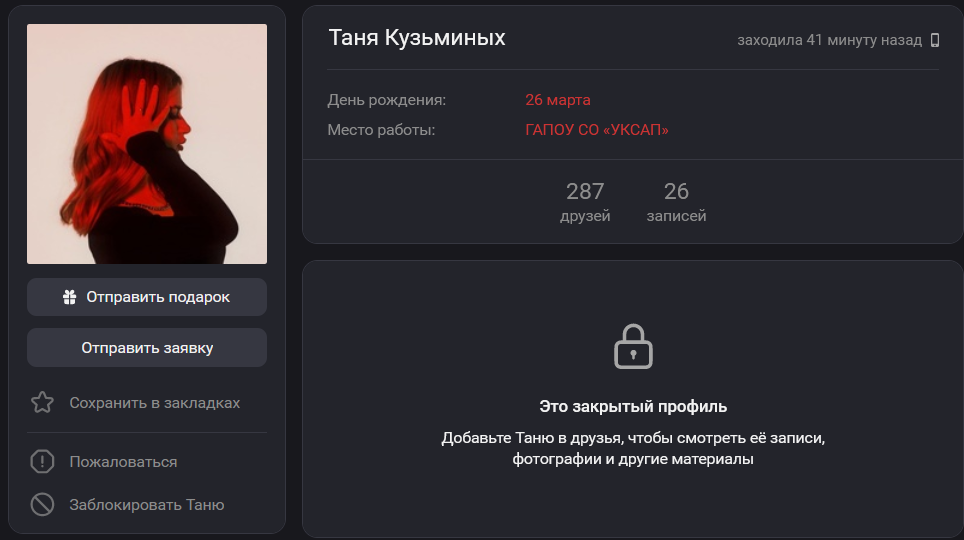This screenshot has height=540, width=964.
Task: Open the "ГАПОУ СО «УКСАП»" workplace link
Action: [x=596, y=130]
